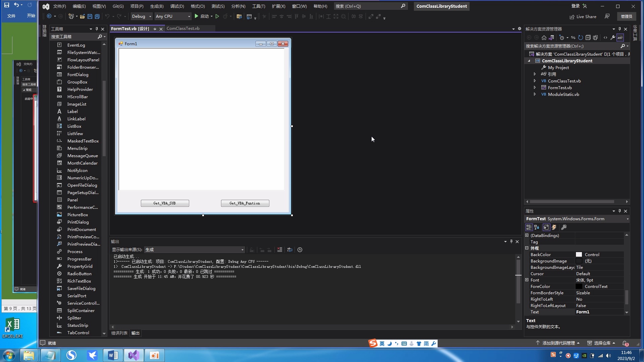Open the Debug configuration dropdown
The width and height of the screenshot is (644, 362).
point(142,16)
